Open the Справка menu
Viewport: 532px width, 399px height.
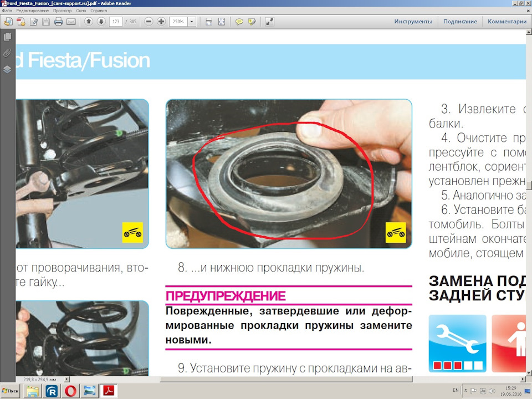pyautogui.click(x=99, y=11)
